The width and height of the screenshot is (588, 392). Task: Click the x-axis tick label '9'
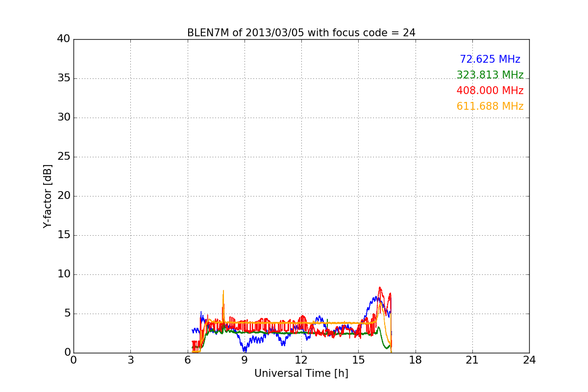245,360
